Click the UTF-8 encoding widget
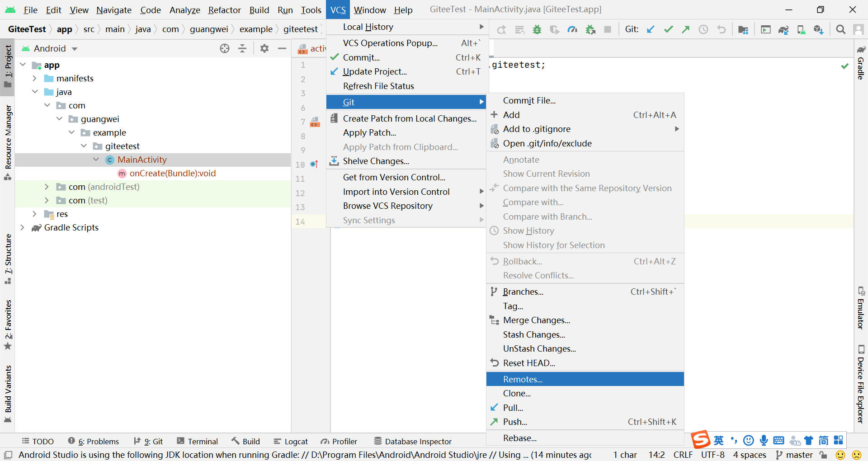868x461 pixels. pyautogui.click(x=713, y=455)
